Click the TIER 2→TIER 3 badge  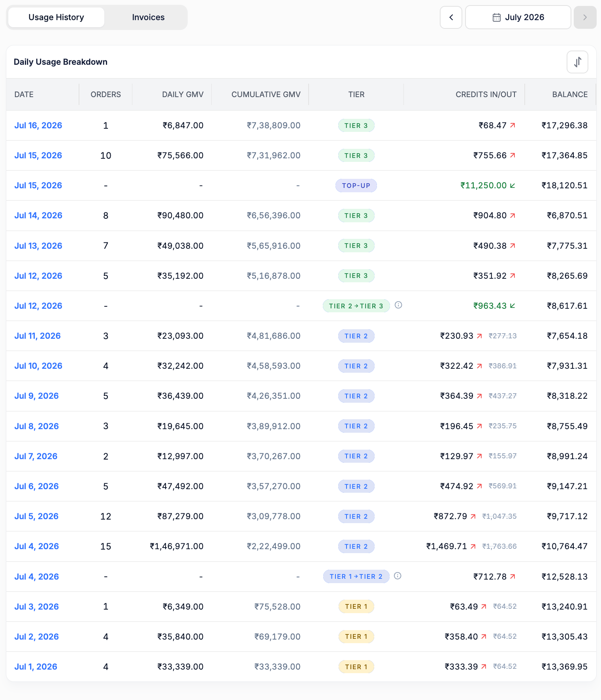[x=356, y=306]
